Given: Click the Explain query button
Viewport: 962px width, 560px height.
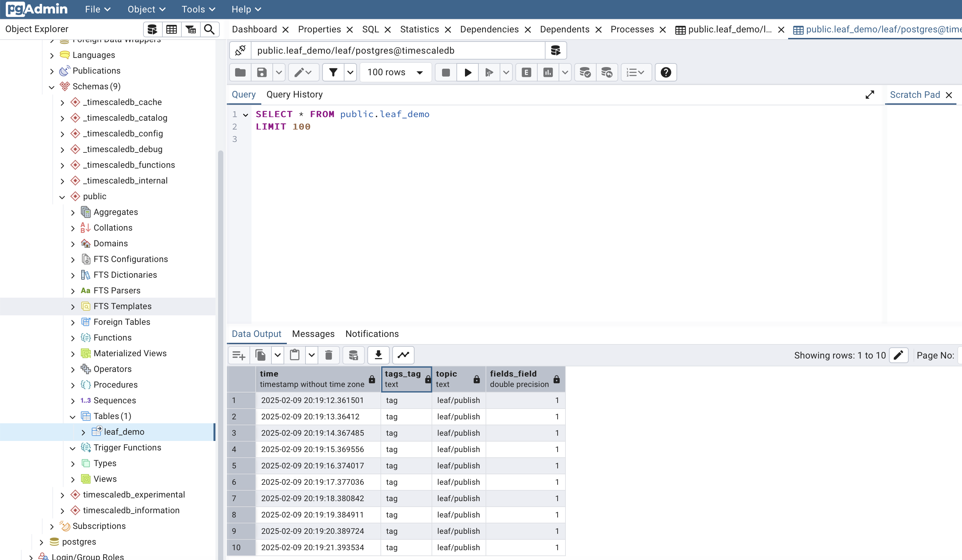Looking at the screenshot, I should pyautogui.click(x=526, y=73).
